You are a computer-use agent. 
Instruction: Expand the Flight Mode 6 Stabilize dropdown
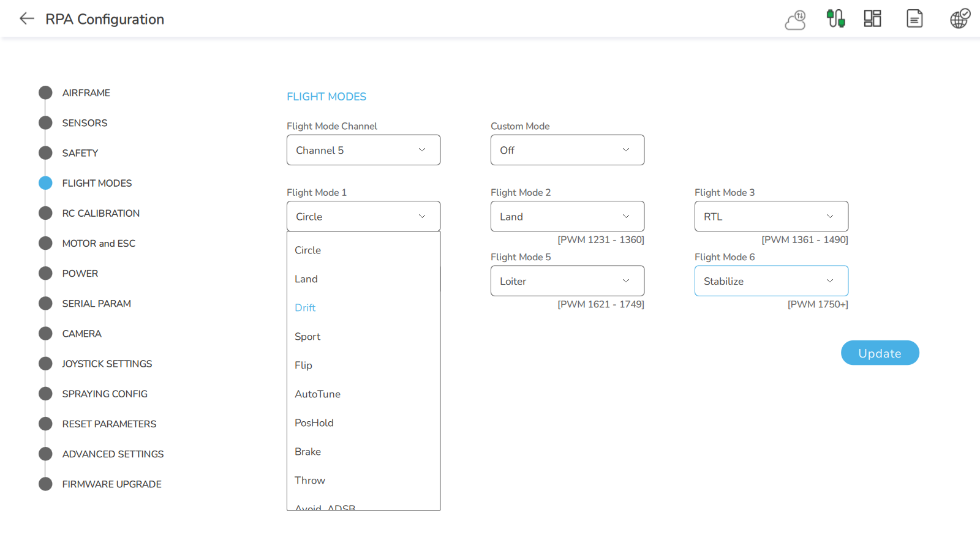[771, 281]
